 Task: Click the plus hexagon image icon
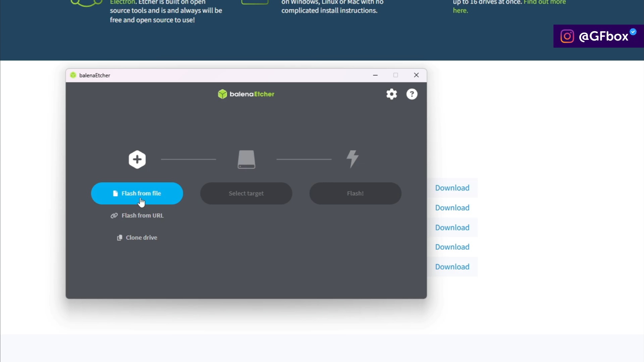coord(137,160)
